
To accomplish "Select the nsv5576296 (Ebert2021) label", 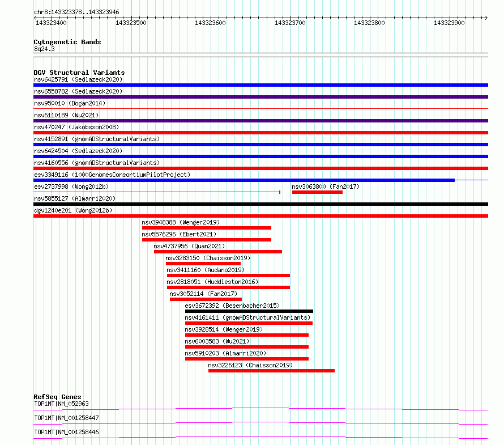I will tap(179, 234).
